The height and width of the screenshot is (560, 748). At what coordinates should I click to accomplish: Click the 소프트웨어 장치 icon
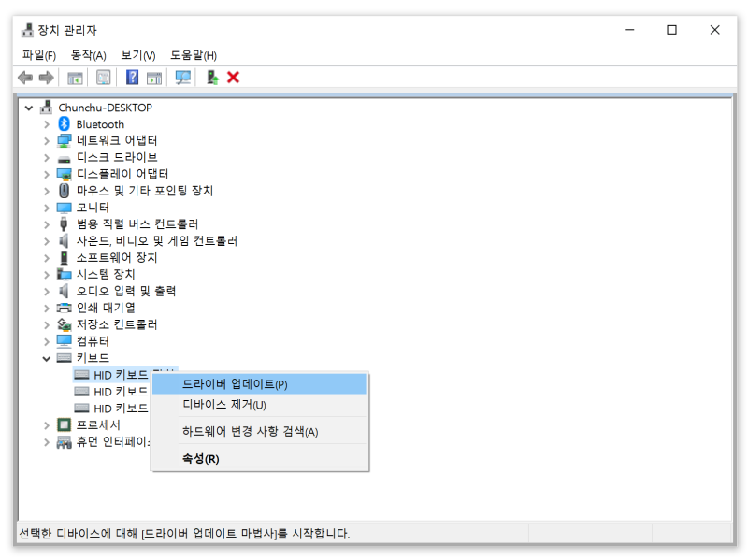[x=64, y=258]
